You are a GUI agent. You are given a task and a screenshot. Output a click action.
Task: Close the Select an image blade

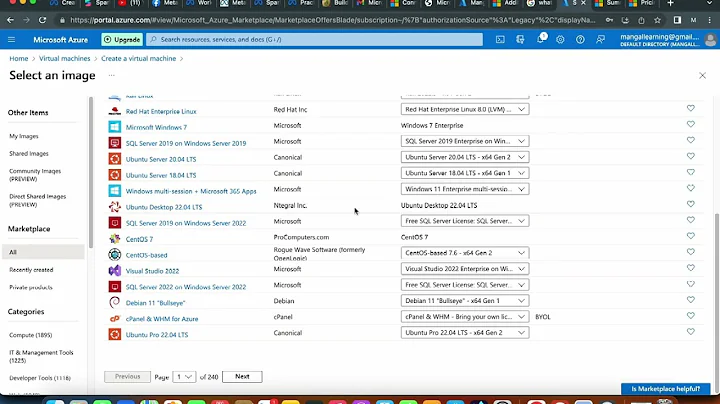(x=702, y=75)
